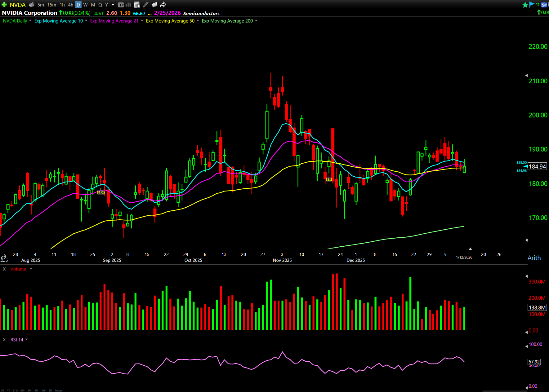Expand the RSI 14 settings dropdown
The width and height of the screenshot is (549, 392).
click(x=27, y=340)
